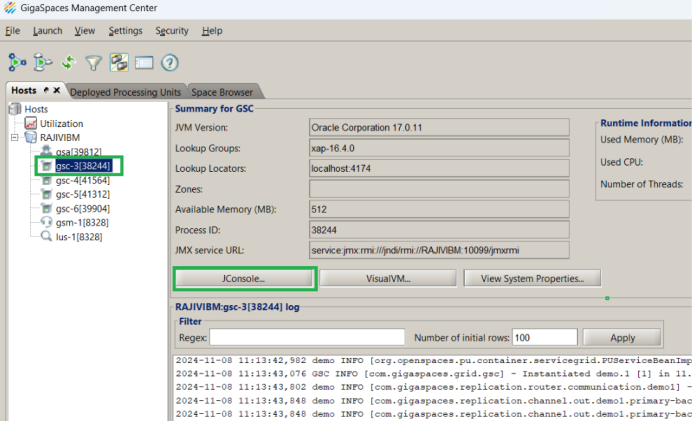Select the Hosts root tree label

pos(36,109)
